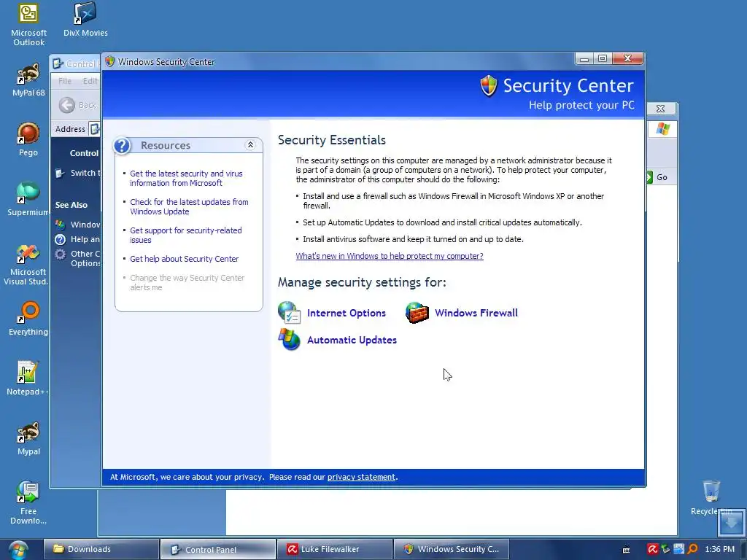Click the 'Security Essentials' heading text
Screen dimensions: 747x560
(332, 140)
